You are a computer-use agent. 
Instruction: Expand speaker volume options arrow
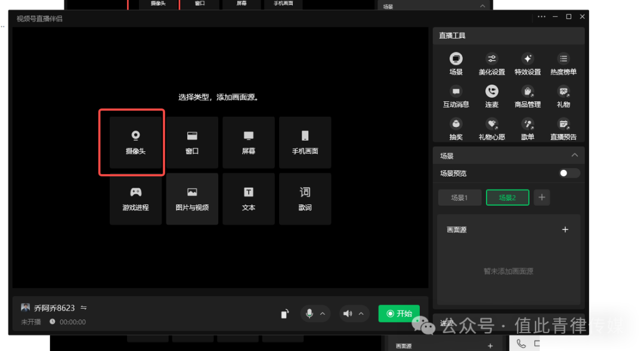pyautogui.click(x=361, y=313)
